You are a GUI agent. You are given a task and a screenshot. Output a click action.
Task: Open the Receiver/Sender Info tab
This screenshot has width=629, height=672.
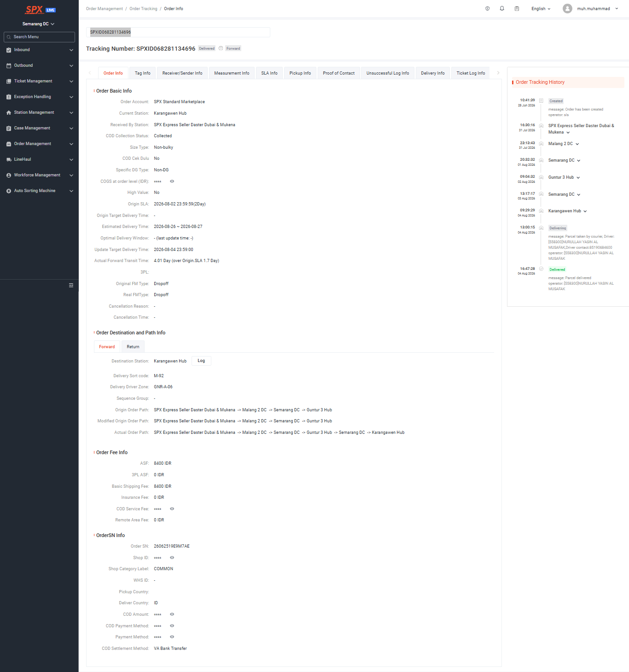pos(182,73)
